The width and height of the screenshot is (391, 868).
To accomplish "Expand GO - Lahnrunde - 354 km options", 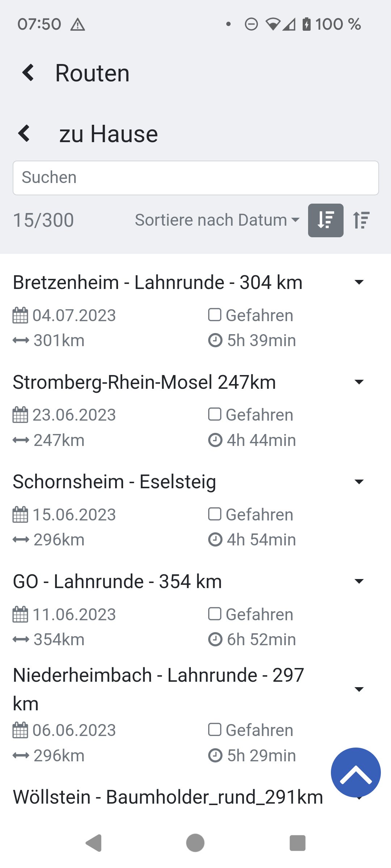I will tap(359, 582).
